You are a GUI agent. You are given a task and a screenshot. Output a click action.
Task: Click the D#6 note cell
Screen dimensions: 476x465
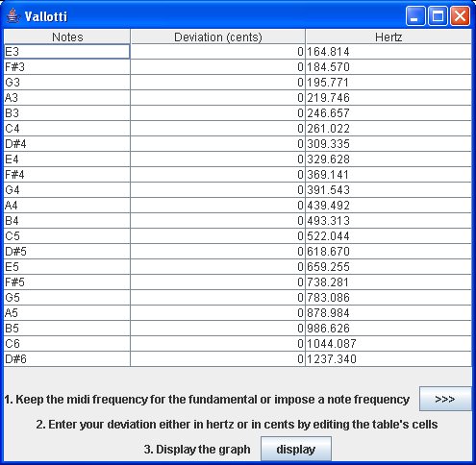pyautogui.click(x=67, y=359)
